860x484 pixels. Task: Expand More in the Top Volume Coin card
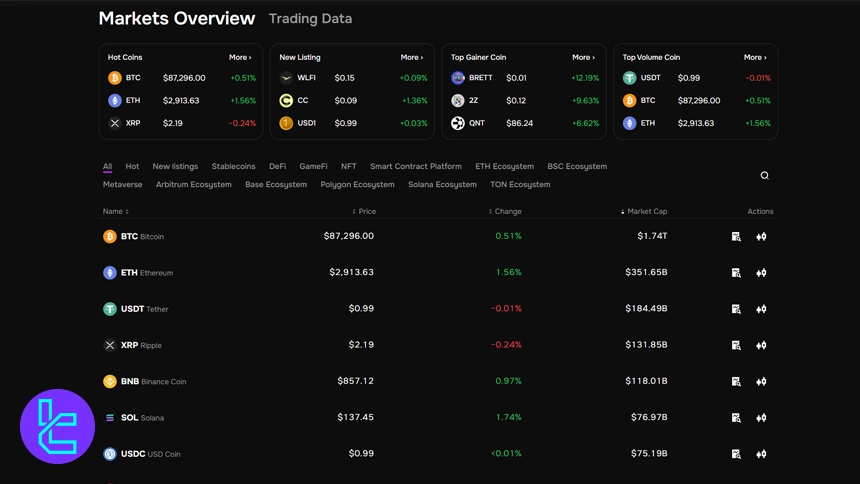(755, 57)
